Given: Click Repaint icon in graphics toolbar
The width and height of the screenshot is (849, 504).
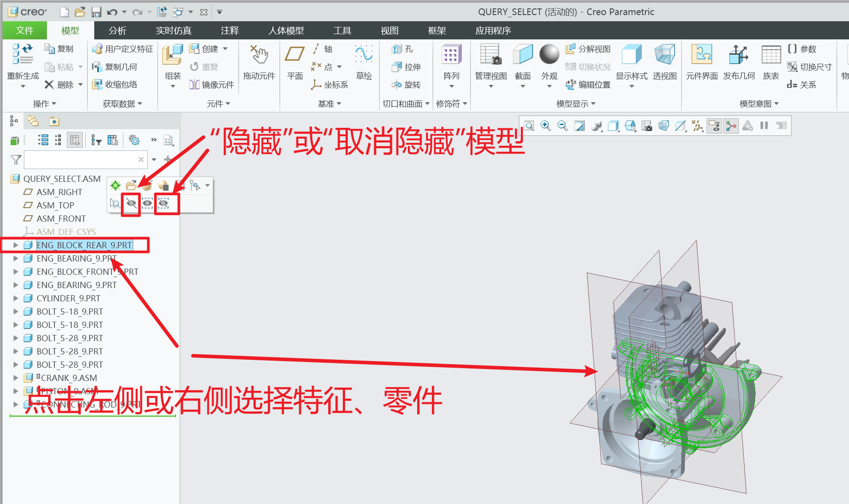Looking at the screenshot, I should tap(579, 126).
